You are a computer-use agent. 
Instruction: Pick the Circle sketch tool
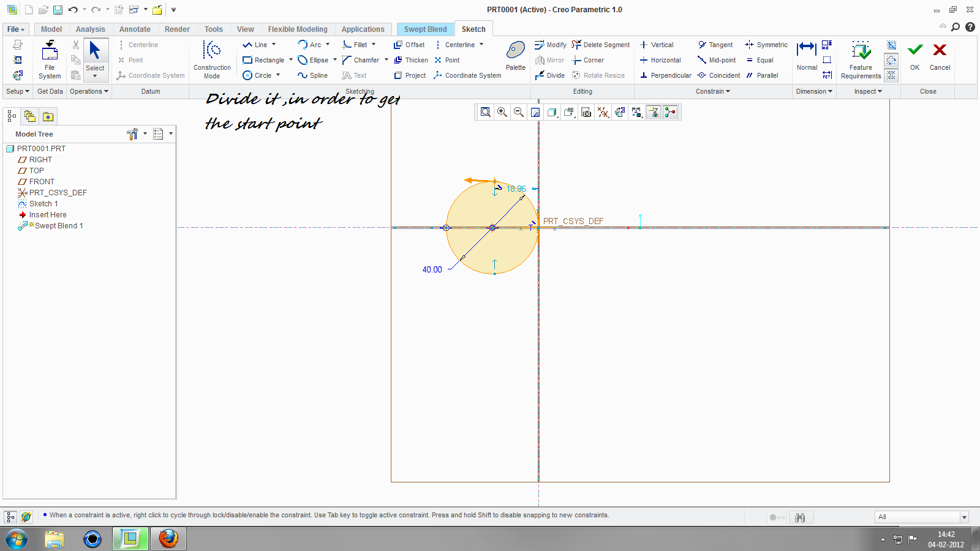[x=257, y=75]
